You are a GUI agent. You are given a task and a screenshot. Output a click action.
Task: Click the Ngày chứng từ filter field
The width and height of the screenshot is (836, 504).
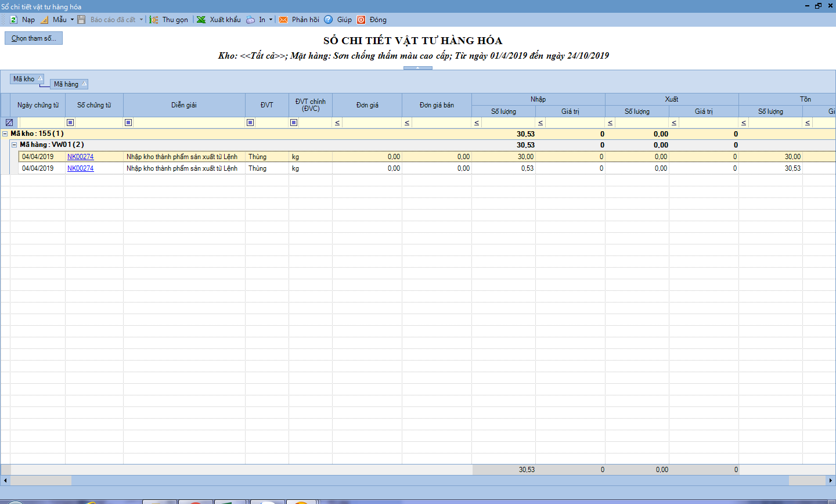pyautogui.click(x=42, y=123)
